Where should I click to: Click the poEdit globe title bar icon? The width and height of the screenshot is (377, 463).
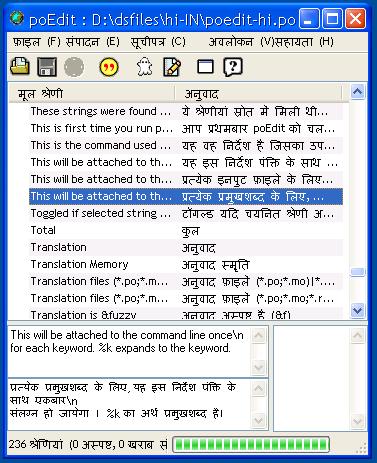point(17,18)
